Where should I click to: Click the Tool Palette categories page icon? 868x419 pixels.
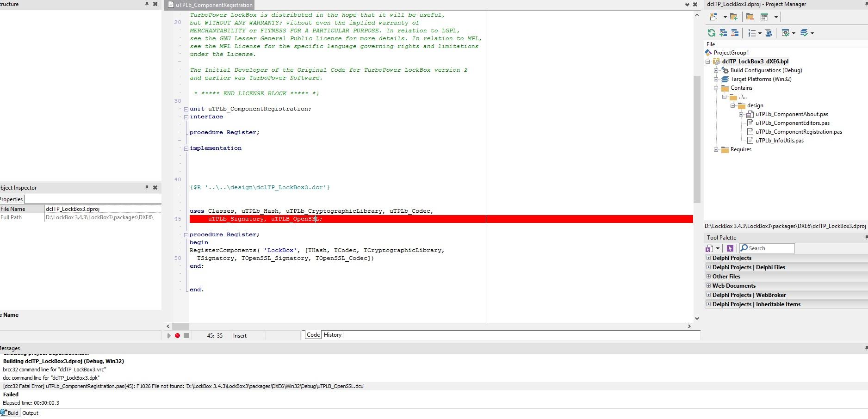point(709,248)
